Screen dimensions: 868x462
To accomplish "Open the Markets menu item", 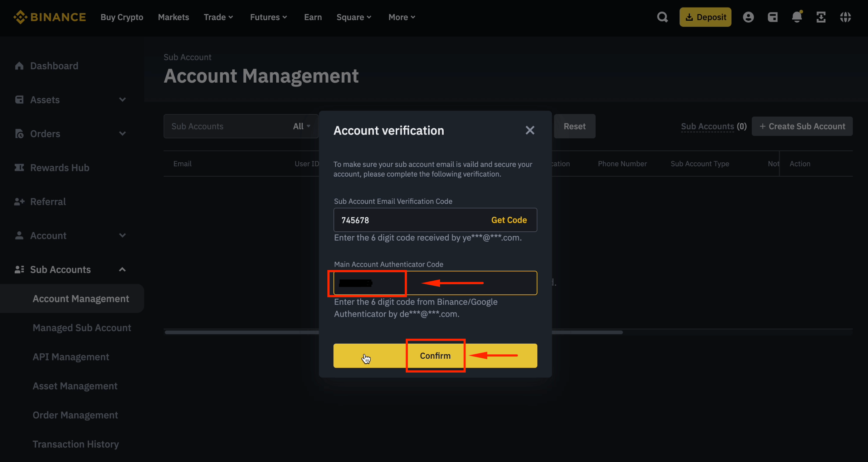I will (x=173, y=17).
